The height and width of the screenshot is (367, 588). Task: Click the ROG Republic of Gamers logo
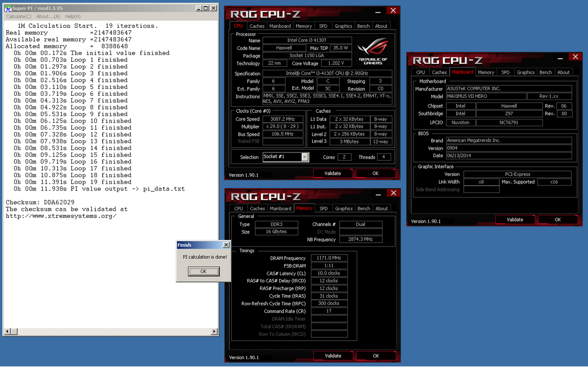373,51
